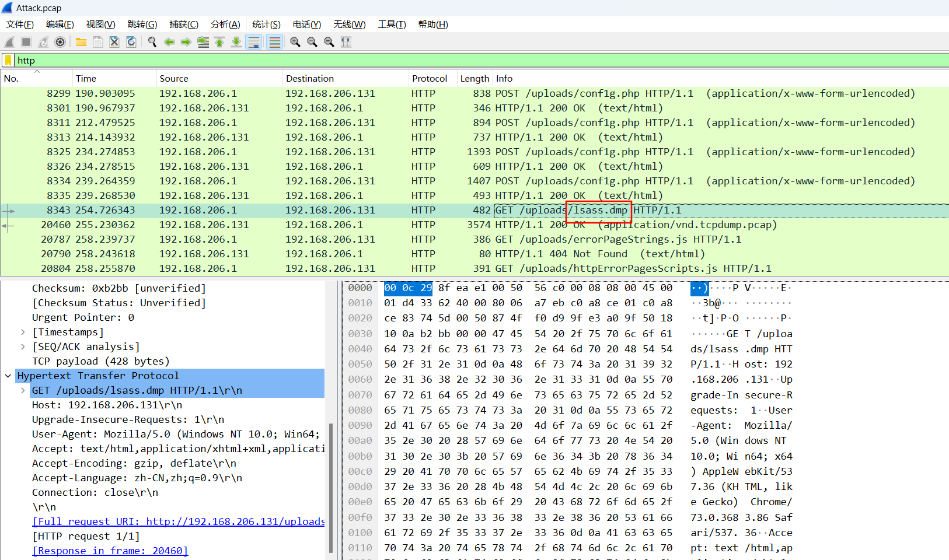Select packet 8299 POST conf1g.php row

(x=474, y=93)
